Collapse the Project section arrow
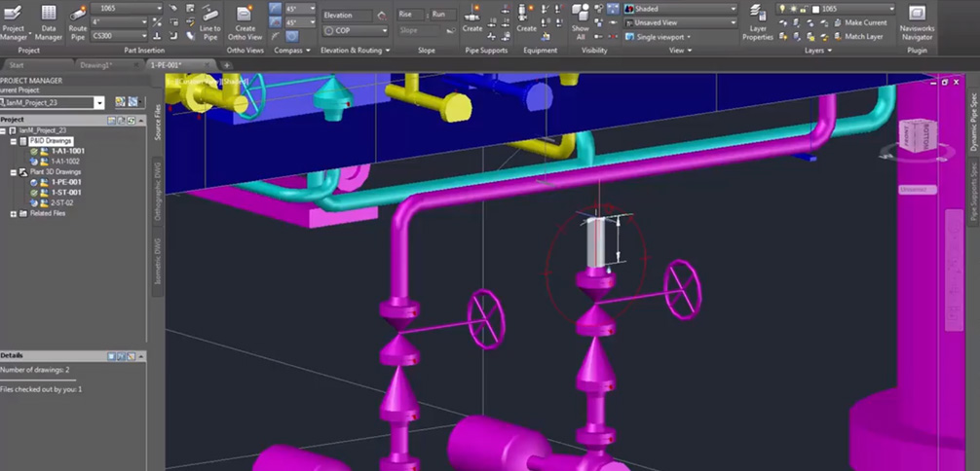 (141, 120)
